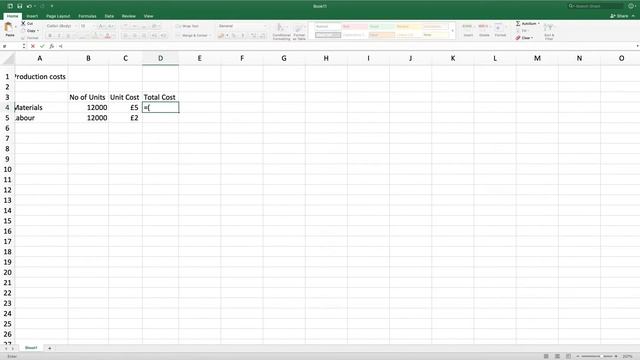The width and height of the screenshot is (640, 360).
Task: Click the Cut scissors icon
Action: (23, 24)
